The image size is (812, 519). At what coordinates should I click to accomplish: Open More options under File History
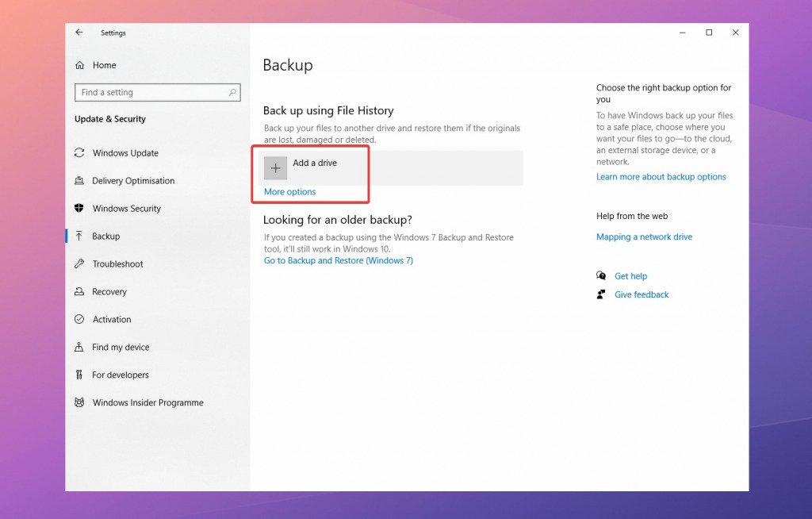[289, 191]
